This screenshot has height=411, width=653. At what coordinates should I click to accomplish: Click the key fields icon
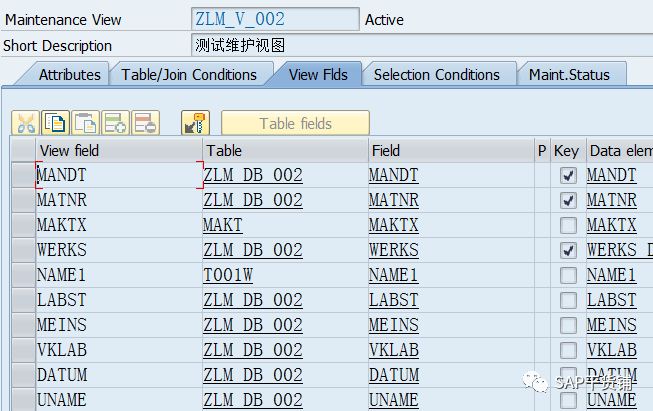195,124
